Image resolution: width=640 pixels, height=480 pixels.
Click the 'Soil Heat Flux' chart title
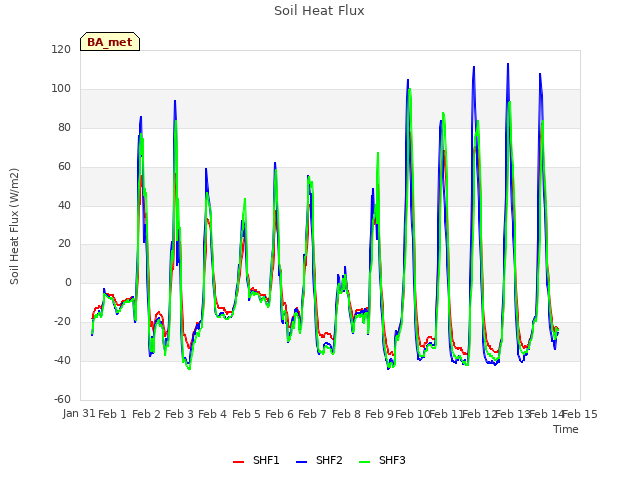[319, 11]
